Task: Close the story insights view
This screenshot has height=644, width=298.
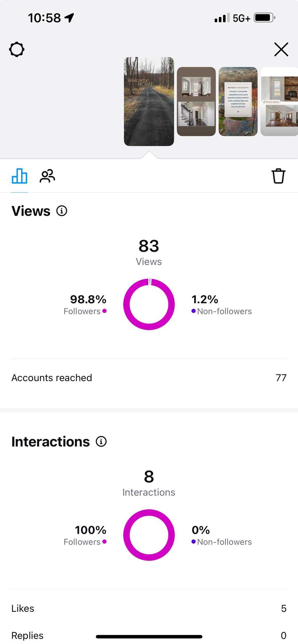Action: click(281, 49)
